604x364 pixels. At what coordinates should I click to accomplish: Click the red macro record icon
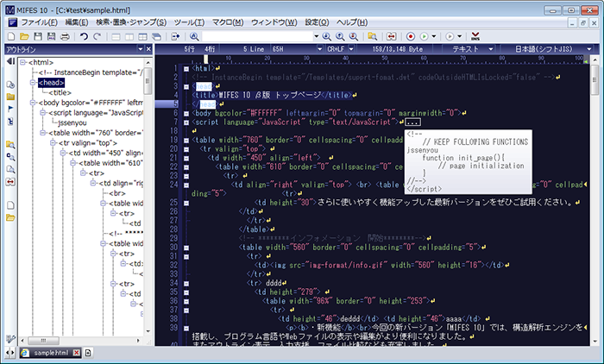[411, 36]
